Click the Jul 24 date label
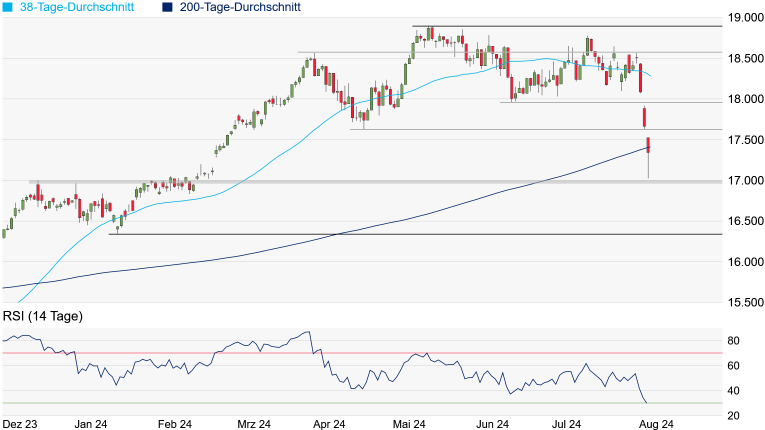The width and height of the screenshot is (765, 430). [x=568, y=424]
